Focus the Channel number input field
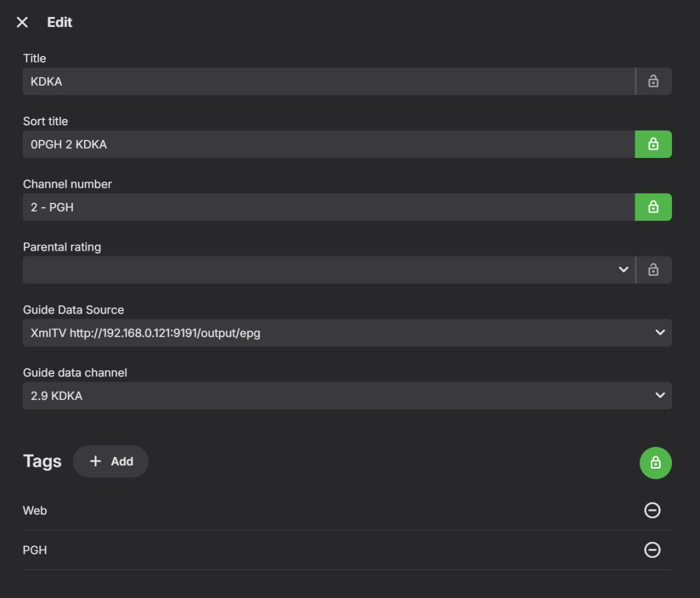The height and width of the screenshot is (598, 700). tap(327, 207)
